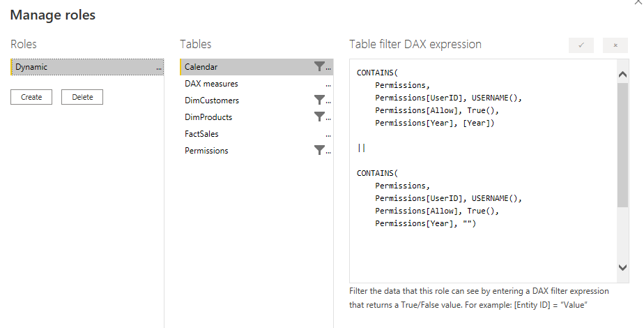Select the Permissions table
The image size is (644, 328).
tap(256, 151)
